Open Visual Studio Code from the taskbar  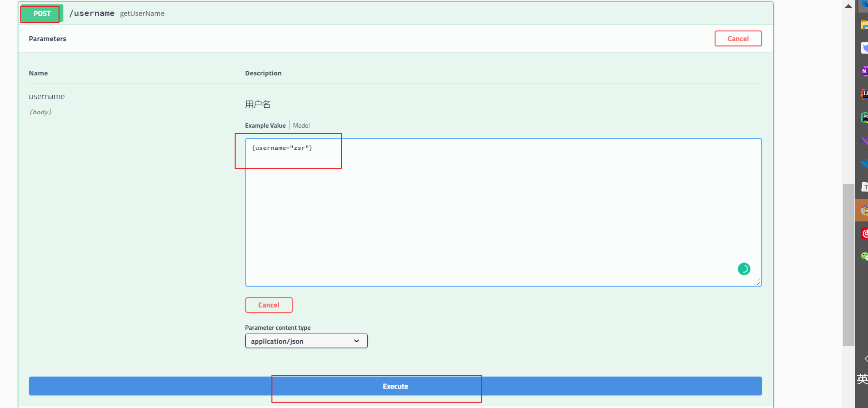point(864,164)
